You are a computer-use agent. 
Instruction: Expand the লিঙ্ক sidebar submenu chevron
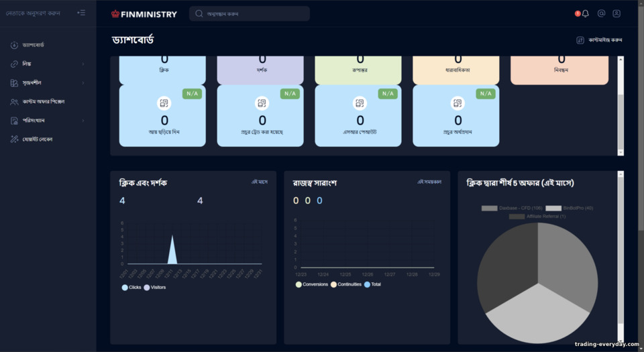[83, 64]
